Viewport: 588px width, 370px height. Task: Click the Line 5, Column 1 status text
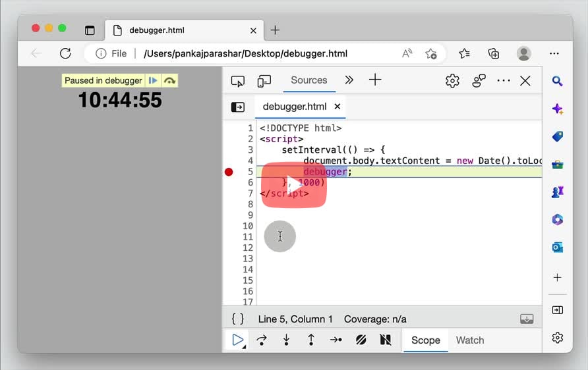(295, 319)
